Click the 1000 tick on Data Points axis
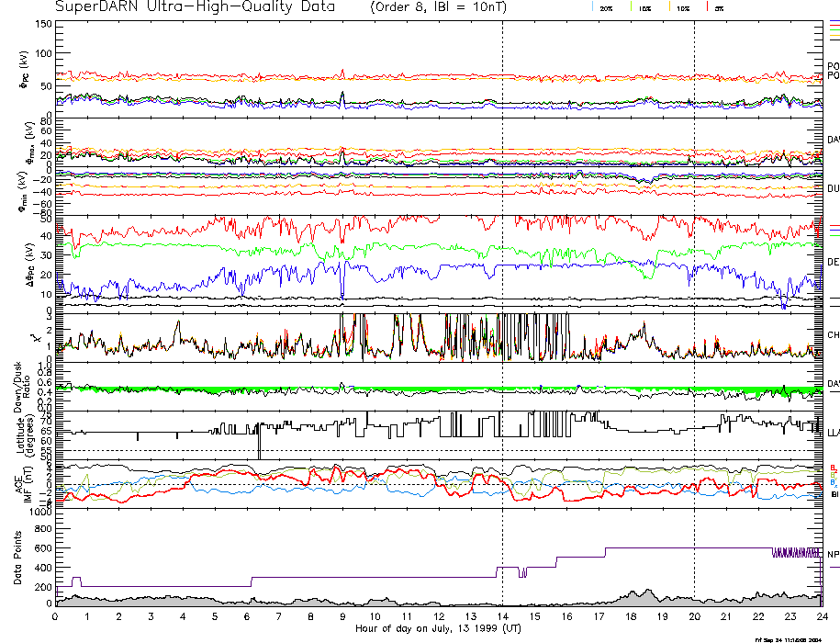 click(39, 513)
